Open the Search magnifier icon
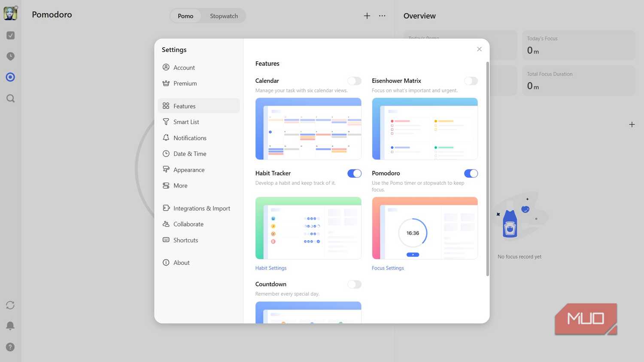Screen dimensions: 644x362 coord(11,99)
